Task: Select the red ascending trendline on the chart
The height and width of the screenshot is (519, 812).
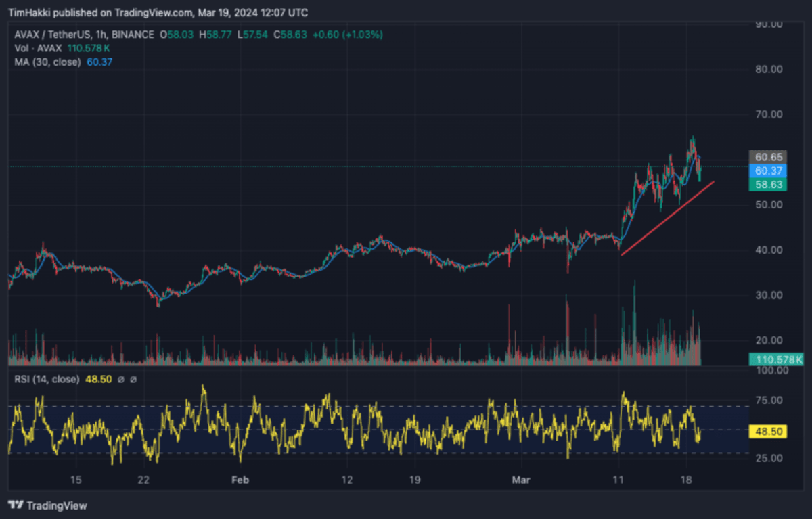Action: pyautogui.click(x=667, y=218)
